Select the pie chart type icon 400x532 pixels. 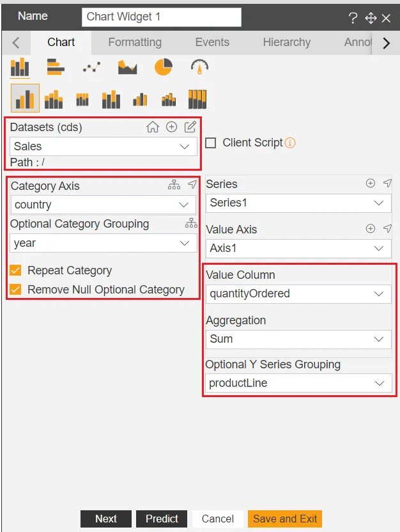coord(164,66)
